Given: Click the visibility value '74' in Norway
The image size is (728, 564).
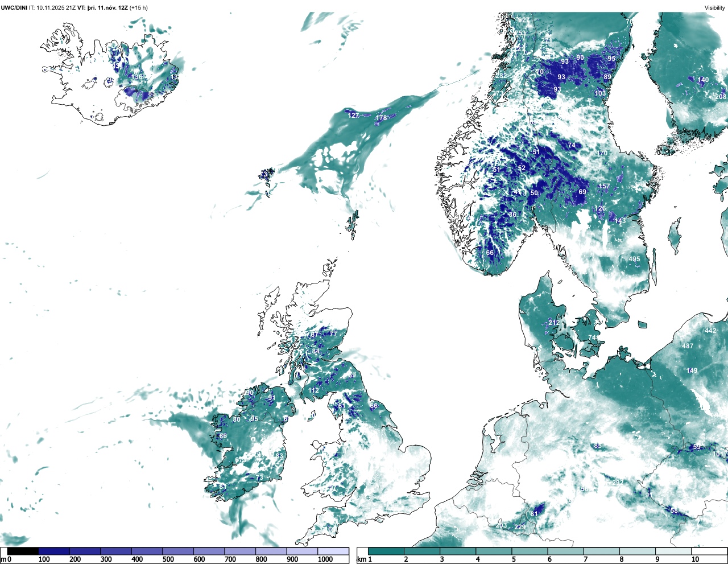Looking at the screenshot, I should coord(572,145).
